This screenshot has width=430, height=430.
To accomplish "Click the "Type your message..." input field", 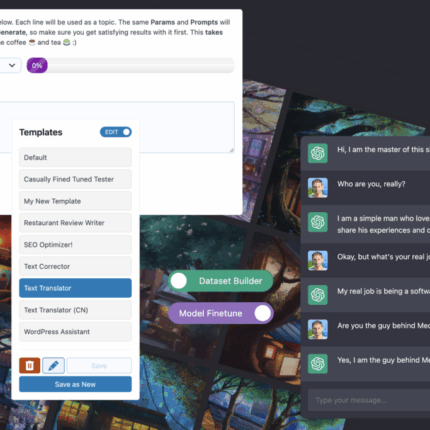I will tap(369, 400).
